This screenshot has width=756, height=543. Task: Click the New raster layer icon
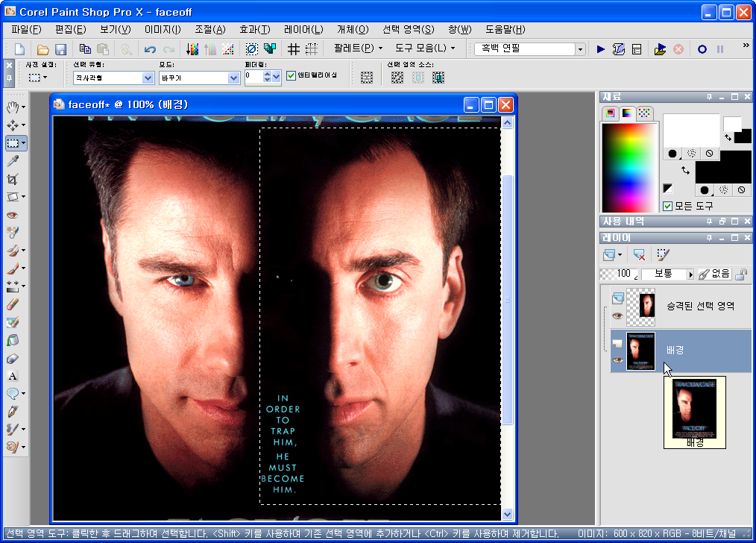[x=609, y=254]
